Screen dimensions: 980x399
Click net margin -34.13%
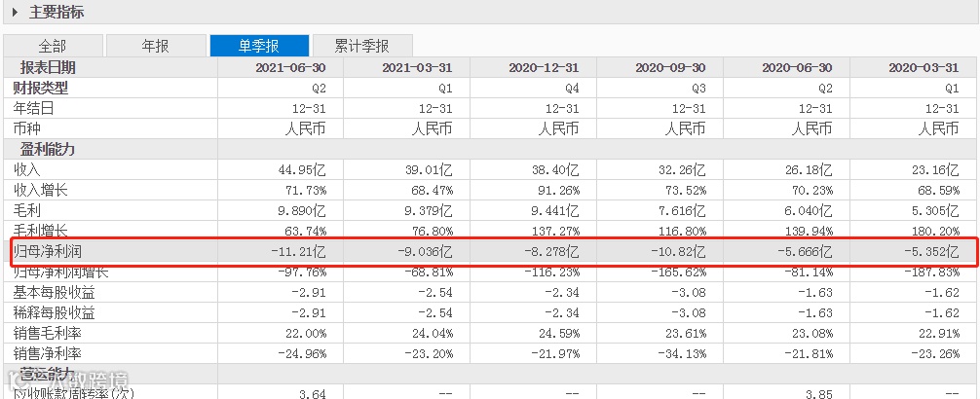(x=682, y=354)
